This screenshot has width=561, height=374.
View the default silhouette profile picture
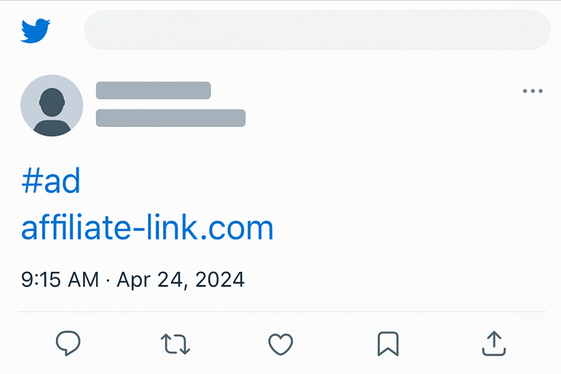(52, 106)
